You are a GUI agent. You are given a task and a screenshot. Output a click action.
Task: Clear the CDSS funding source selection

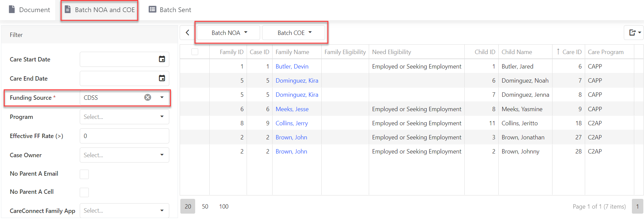pos(148,97)
